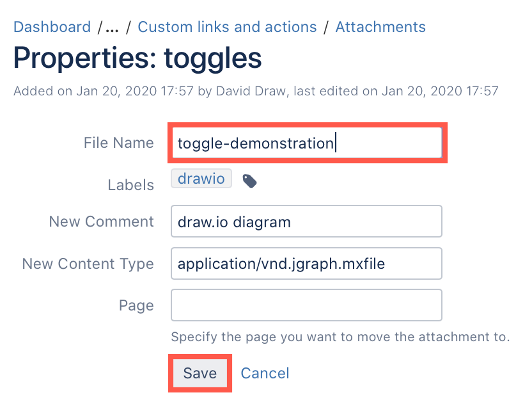Viewport: 532px width, 411px height.
Task: Select the New Content Type field
Action: coord(306,263)
